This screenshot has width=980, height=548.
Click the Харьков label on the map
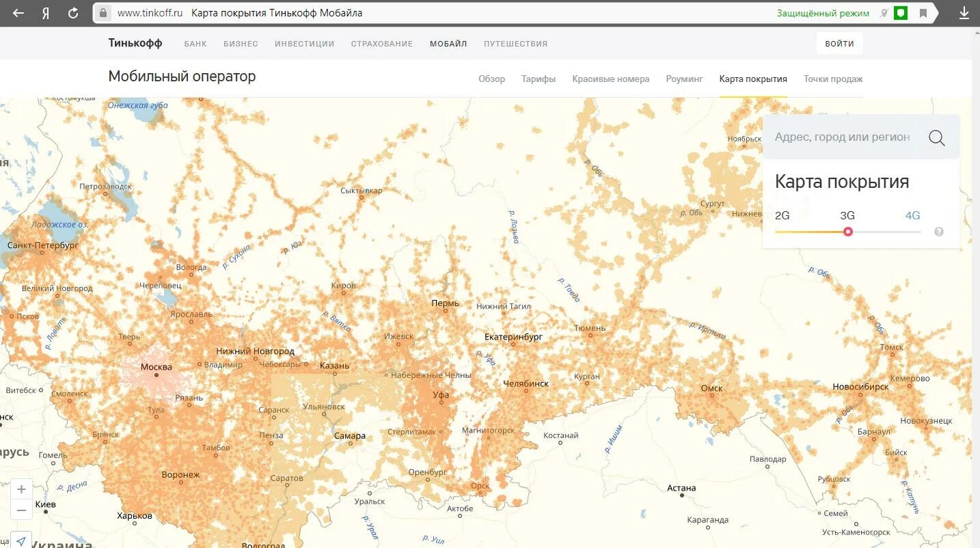(135, 516)
